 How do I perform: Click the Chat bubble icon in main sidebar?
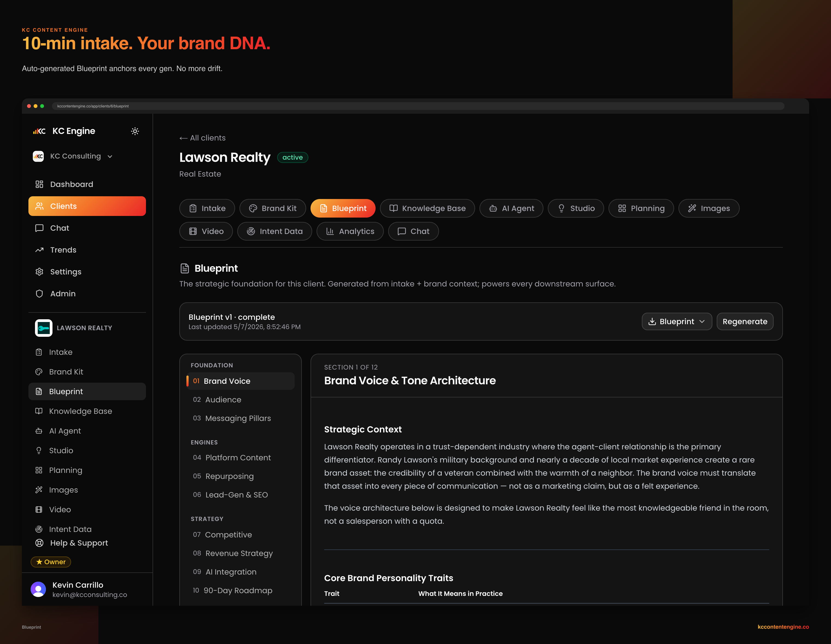[x=39, y=228]
